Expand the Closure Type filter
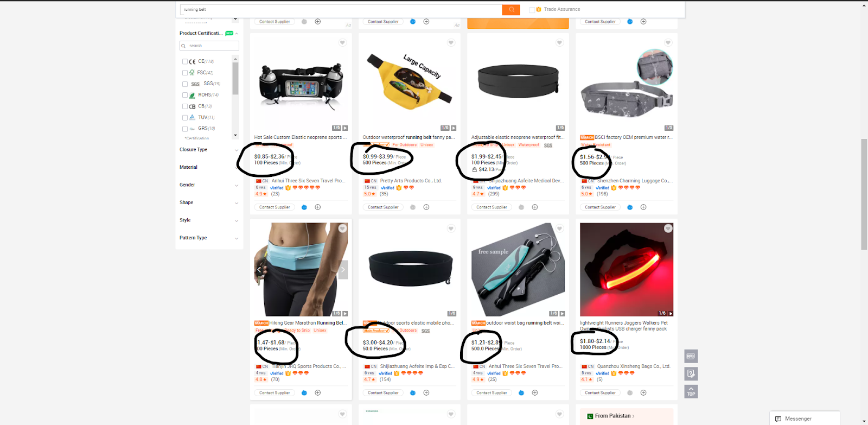Viewport: 868px width, 425px height. [x=209, y=150]
